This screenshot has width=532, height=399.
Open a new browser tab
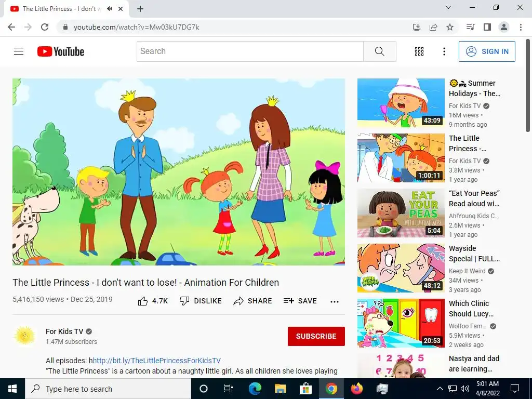click(x=140, y=9)
